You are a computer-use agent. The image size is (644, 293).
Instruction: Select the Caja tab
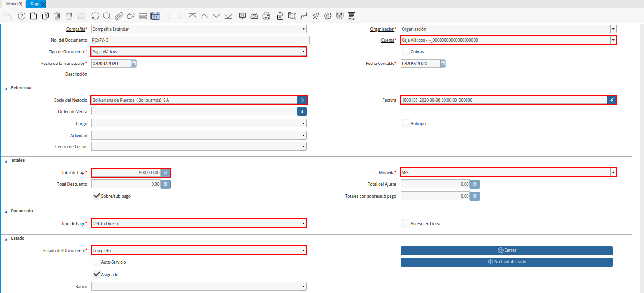(35, 4)
